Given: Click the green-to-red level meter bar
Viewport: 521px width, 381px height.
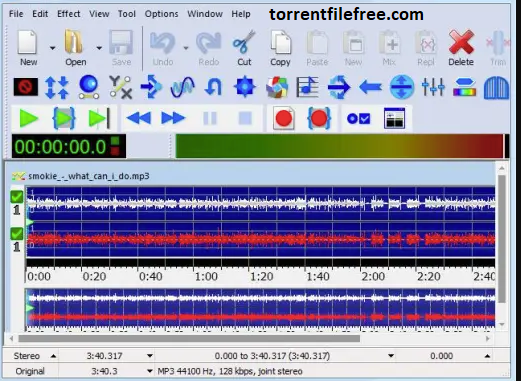Looking at the screenshot, I should (x=340, y=146).
